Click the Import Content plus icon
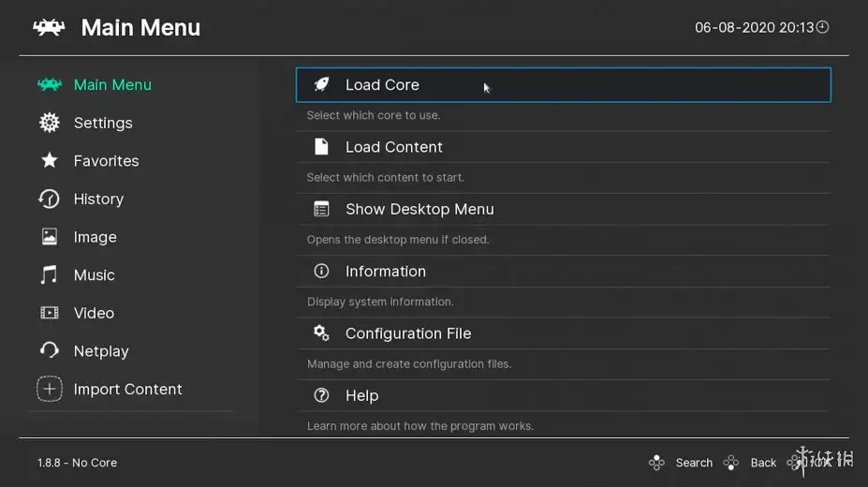The image size is (868, 487). pos(50,389)
